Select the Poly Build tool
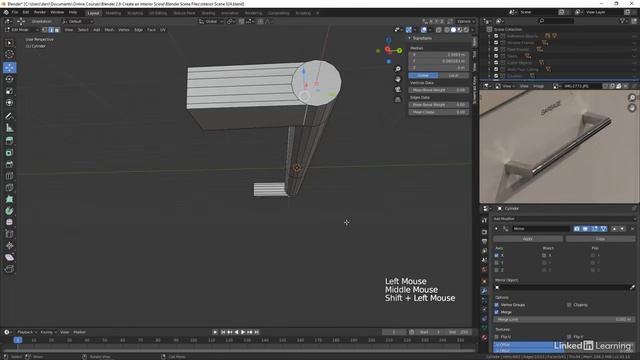 [x=9, y=199]
